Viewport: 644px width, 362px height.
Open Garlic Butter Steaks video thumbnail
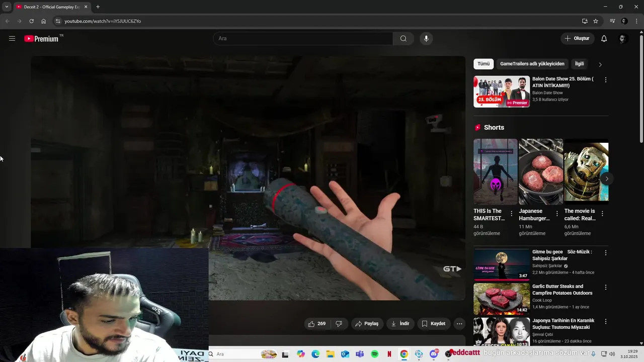coord(502,299)
